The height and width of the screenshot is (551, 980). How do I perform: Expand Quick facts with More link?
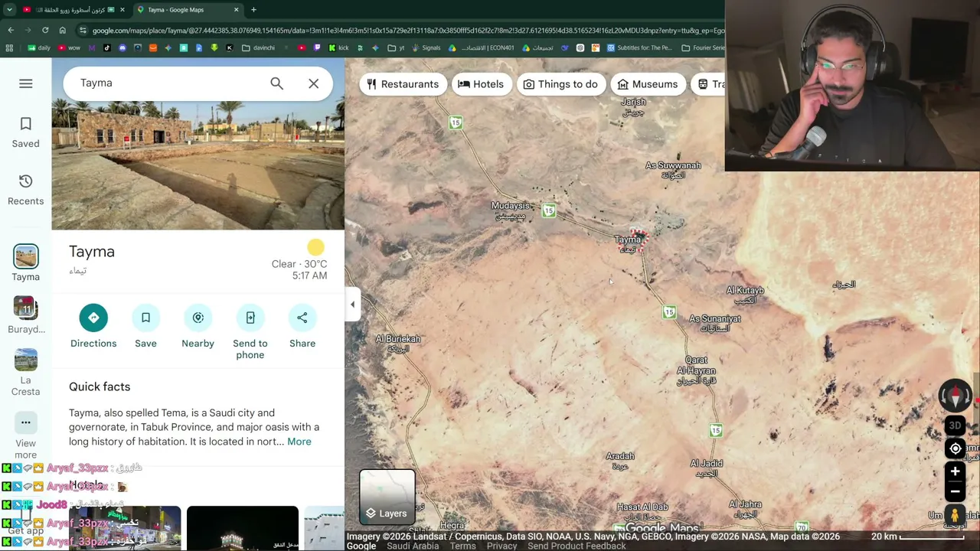coord(299,442)
